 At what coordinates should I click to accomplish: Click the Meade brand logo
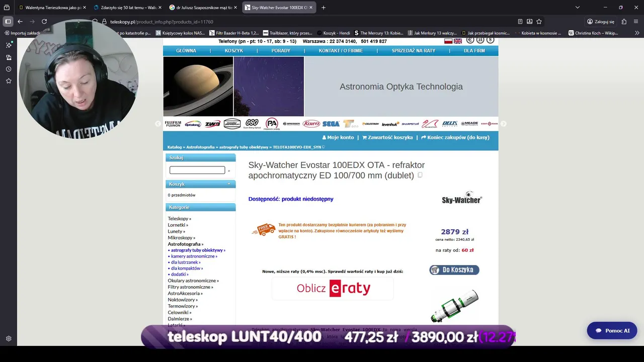469,124
